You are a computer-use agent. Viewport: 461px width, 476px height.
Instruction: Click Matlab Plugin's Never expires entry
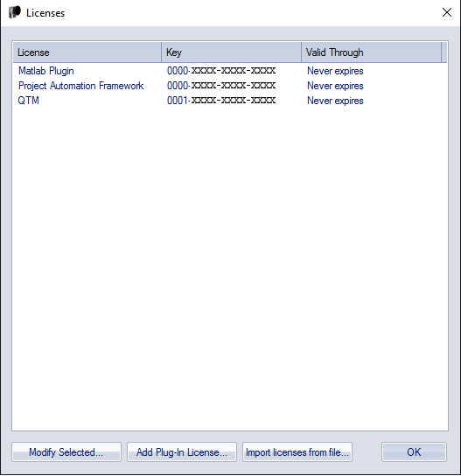335,71
